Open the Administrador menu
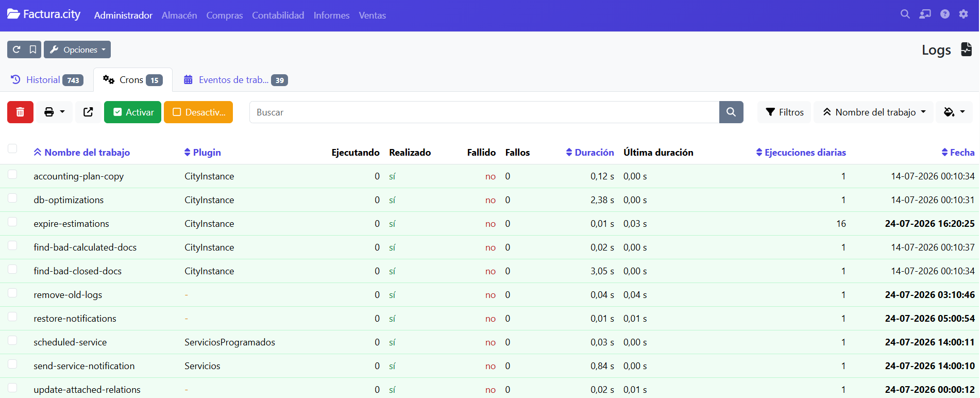The width and height of the screenshot is (980, 398). 123,15
